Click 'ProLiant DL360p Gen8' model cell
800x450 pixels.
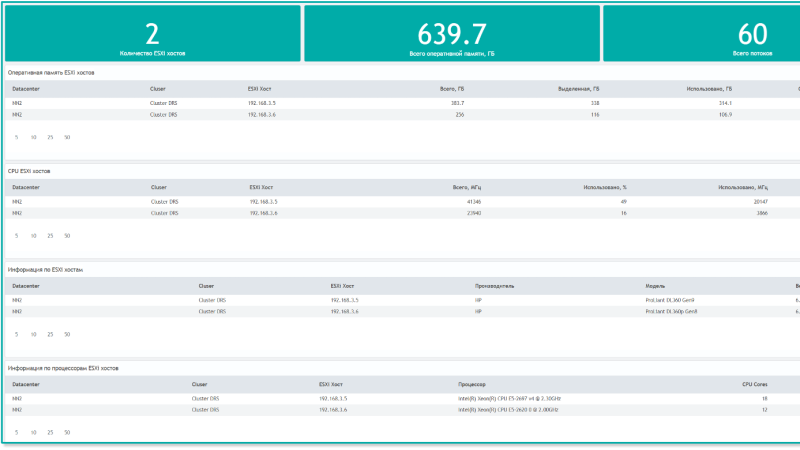671,312
